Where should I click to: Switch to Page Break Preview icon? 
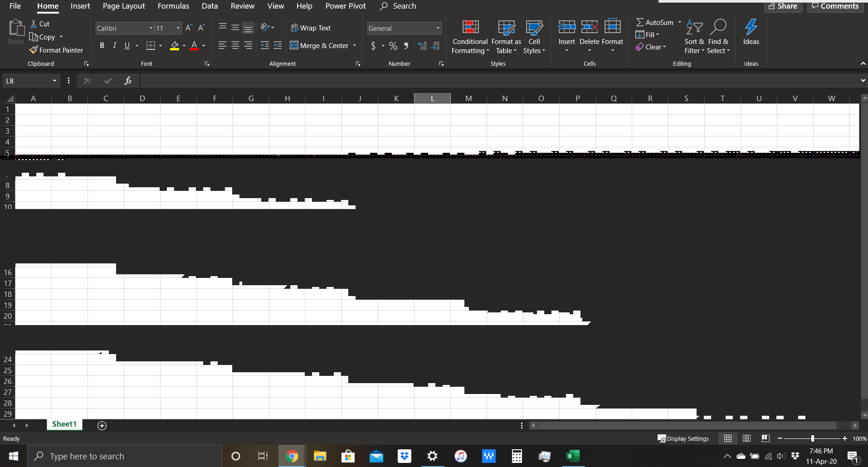tap(766, 438)
